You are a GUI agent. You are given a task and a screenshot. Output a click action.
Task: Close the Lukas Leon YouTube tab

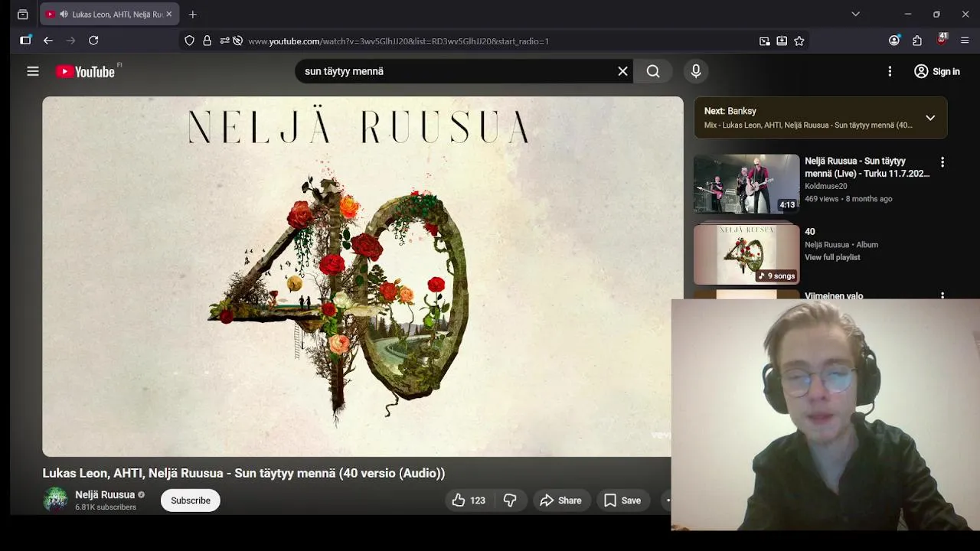[169, 14]
